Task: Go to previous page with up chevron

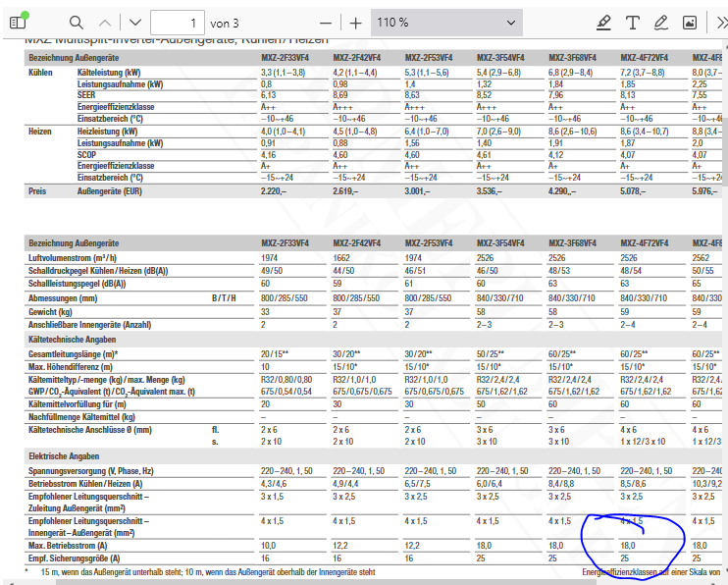Action: click(105, 23)
